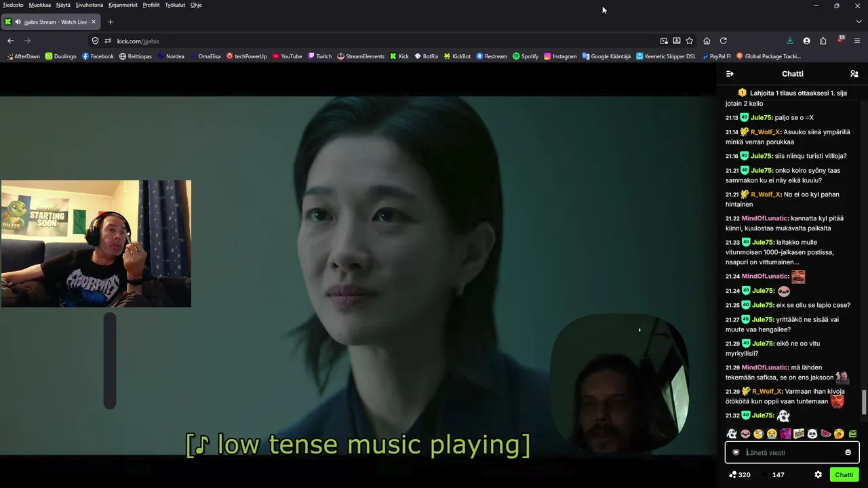
Task: Expand the list-all-tabs chevron
Action: pos(859,22)
